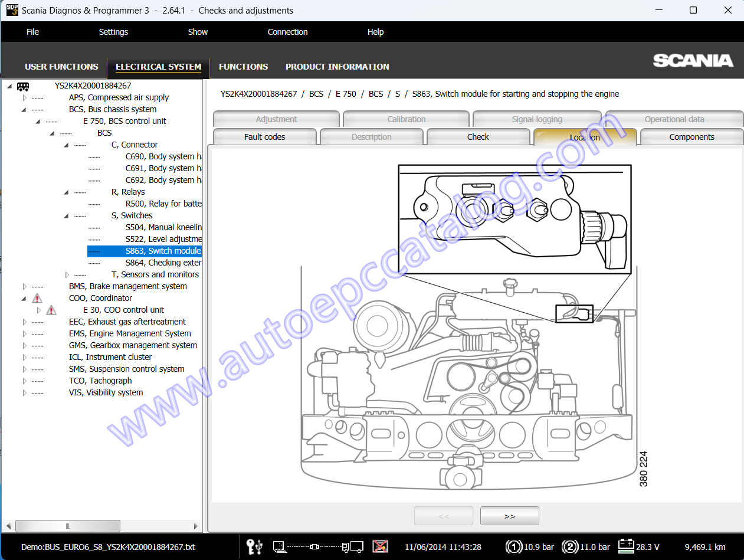
Task: Click the << button below the diagram
Action: (x=443, y=515)
